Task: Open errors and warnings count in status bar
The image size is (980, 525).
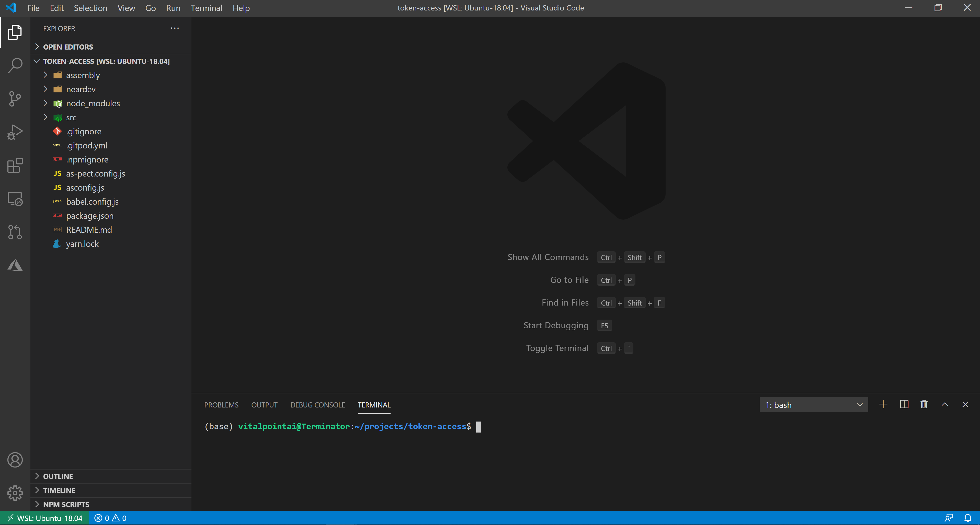Action: pos(110,518)
